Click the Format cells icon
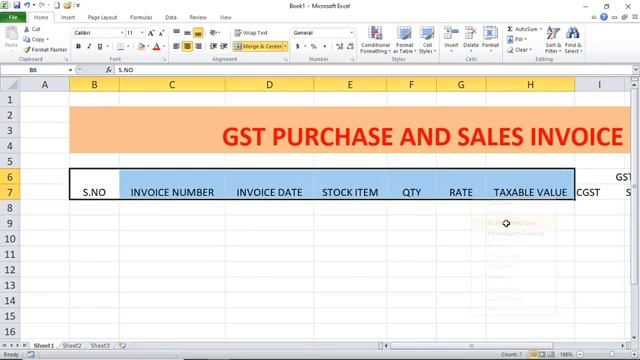640x360 pixels. tap(490, 33)
